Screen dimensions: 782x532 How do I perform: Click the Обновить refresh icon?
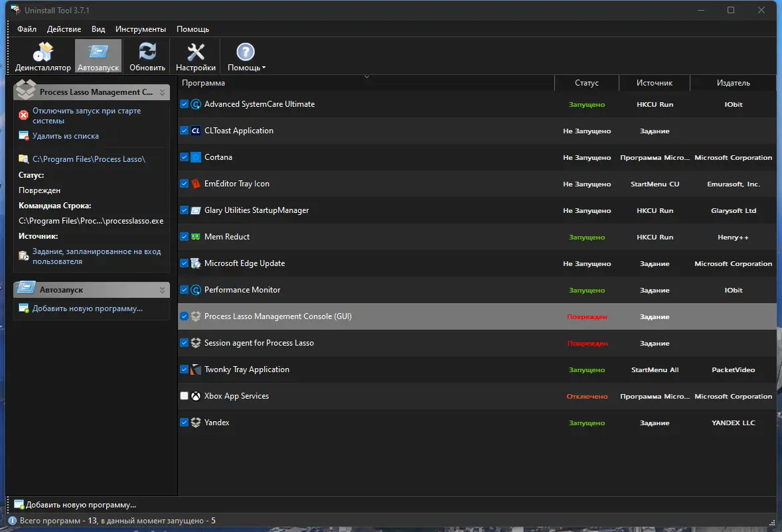[147, 51]
